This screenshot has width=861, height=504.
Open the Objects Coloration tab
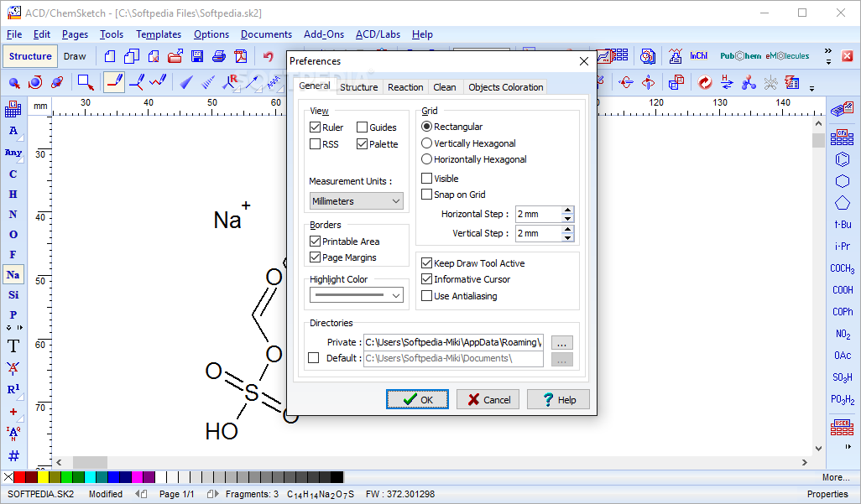click(x=506, y=86)
